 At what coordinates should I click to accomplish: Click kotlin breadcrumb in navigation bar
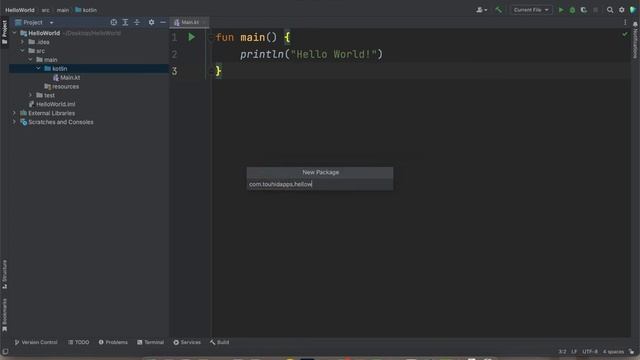(x=86, y=10)
